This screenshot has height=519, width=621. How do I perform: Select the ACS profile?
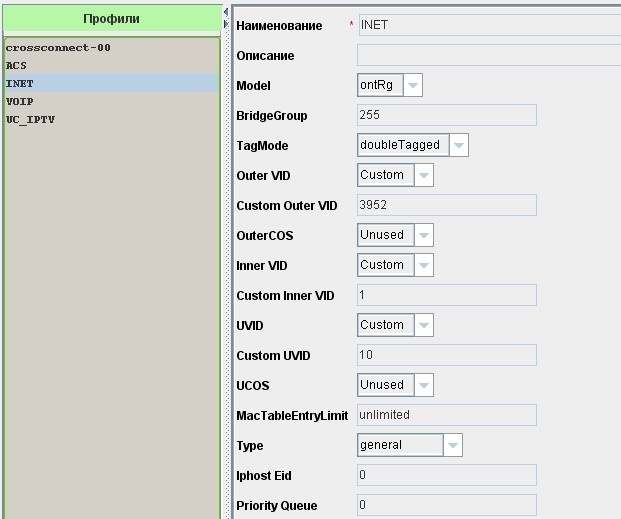(17, 65)
